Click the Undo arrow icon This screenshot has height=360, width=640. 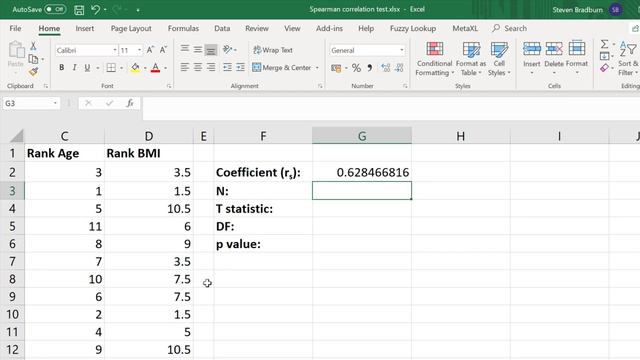(x=96, y=9)
